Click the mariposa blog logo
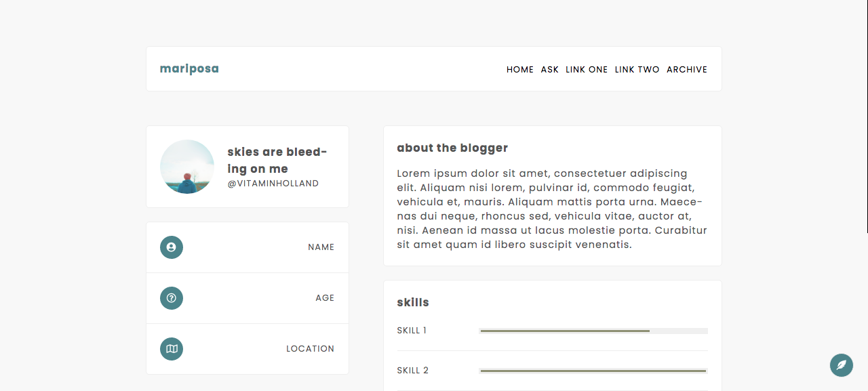868x391 pixels. (189, 69)
